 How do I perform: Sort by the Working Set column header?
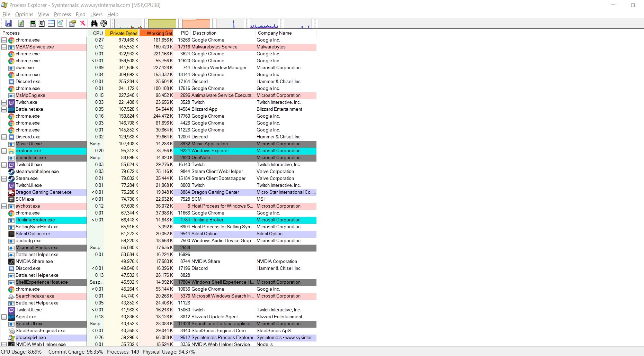coord(156,33)
